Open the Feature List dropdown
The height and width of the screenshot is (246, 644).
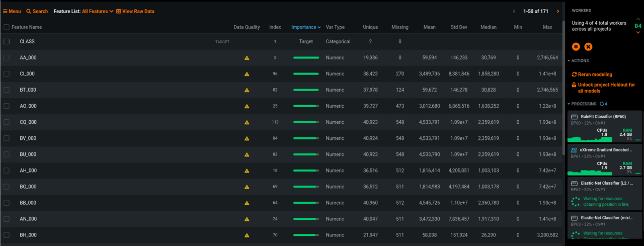pyautogui.click(x=98, y=11)
